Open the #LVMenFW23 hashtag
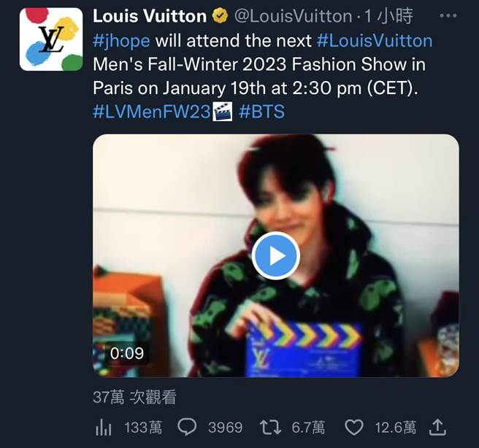This screenshot has width=479, height=448. point(152,112)
